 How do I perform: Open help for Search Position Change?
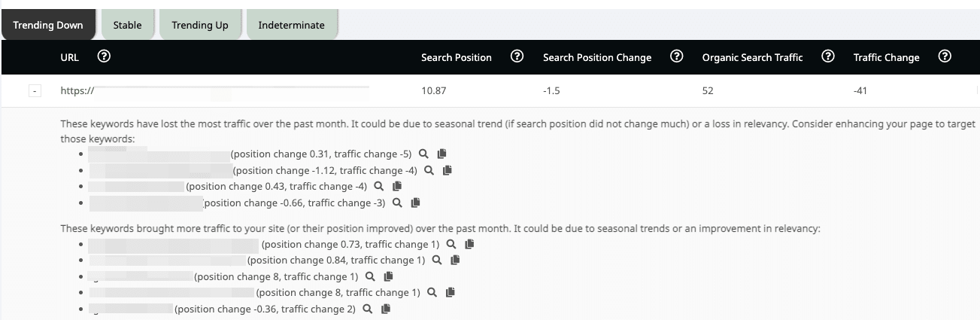tap(676, 56)
